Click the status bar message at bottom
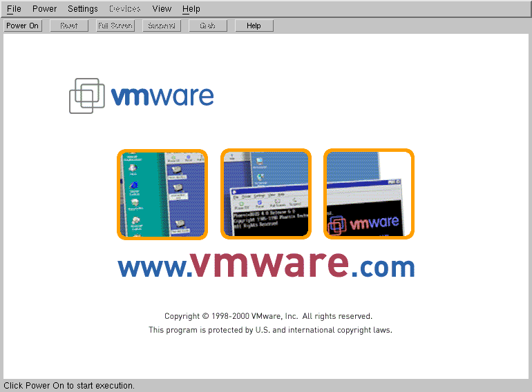The image size is (532, 392). (x=69, y=386)
